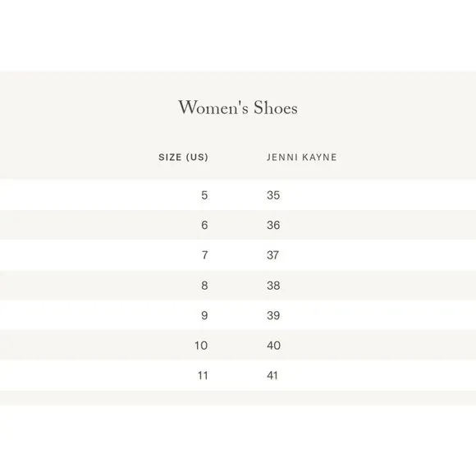Click the Women's Shoes heading
This screenshot has height=476, width=476.
coord(238,108)
